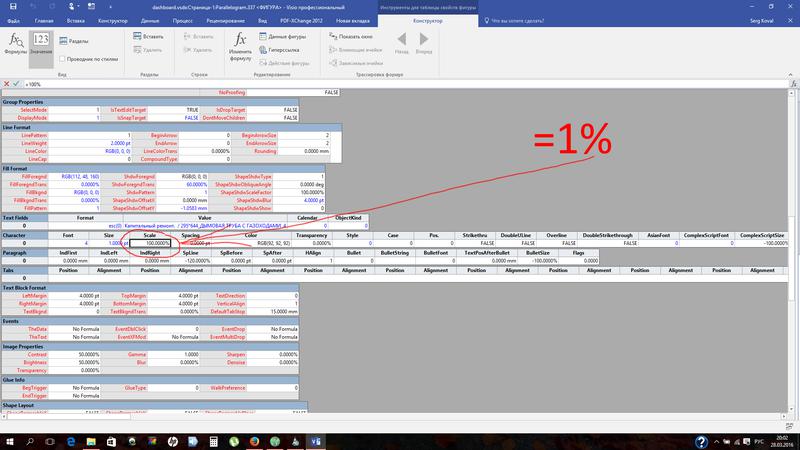This screenshot has height=450, width=800.
Task: Collapse the Fill Format section header
Action: tap(163, 168)
